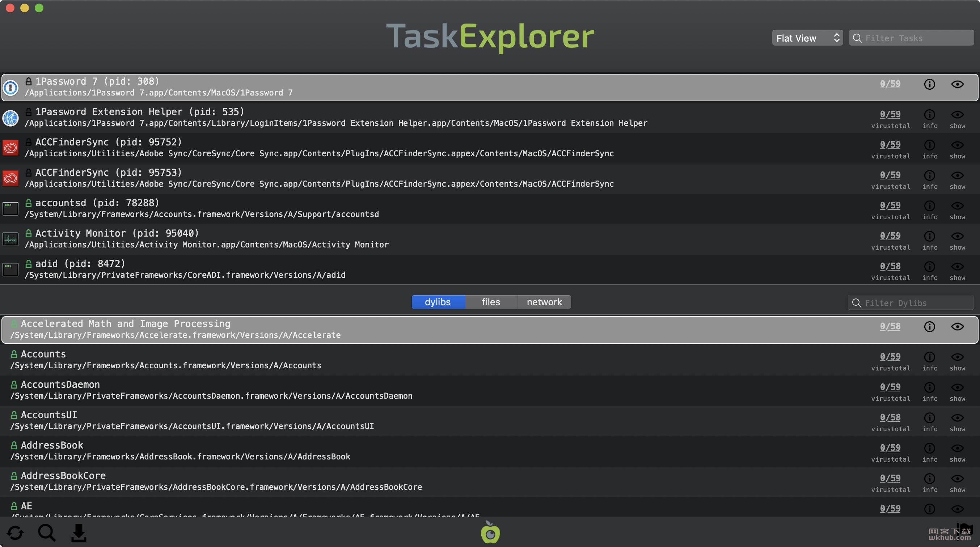980x547 pixels.
Task: Open VirusTotal result 0/58 for adid
Action: coord(890,266)
